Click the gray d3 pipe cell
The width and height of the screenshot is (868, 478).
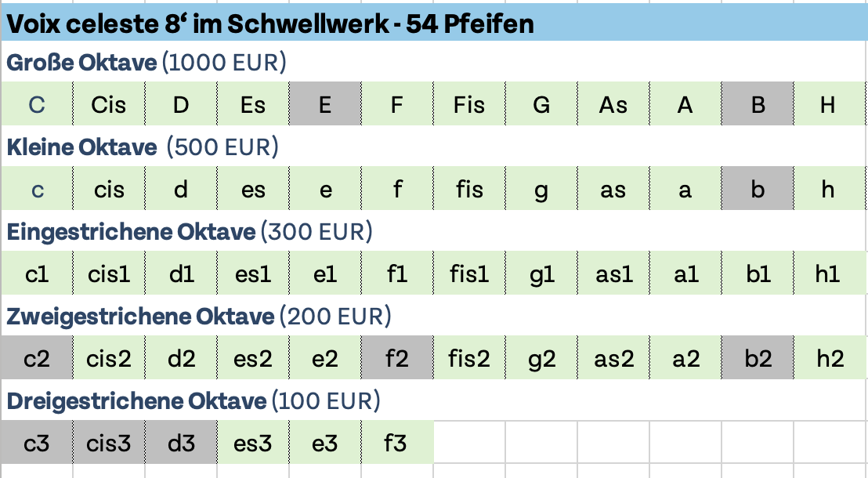[181, 444]
